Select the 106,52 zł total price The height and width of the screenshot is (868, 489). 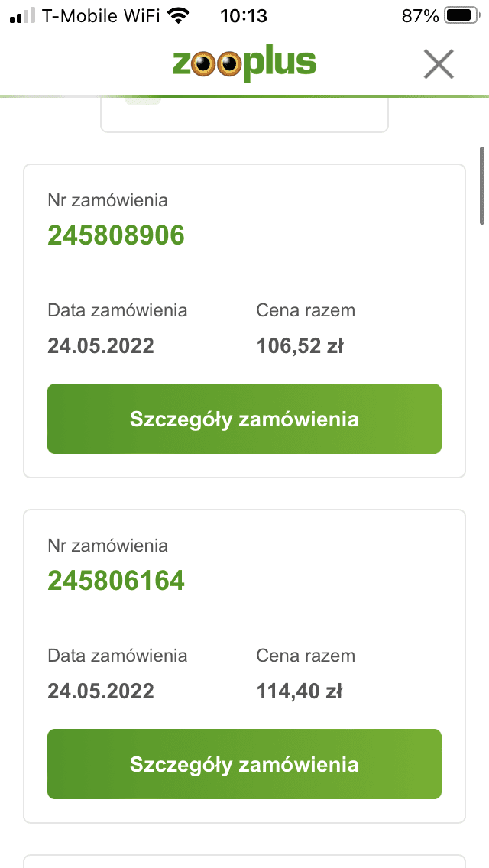(x=300, y=346)
